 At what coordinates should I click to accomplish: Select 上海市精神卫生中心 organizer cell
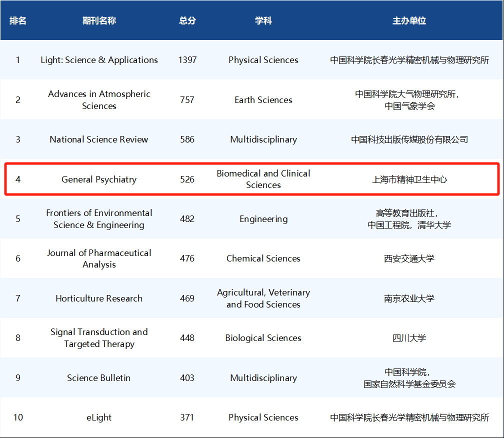tap(409, 179)
